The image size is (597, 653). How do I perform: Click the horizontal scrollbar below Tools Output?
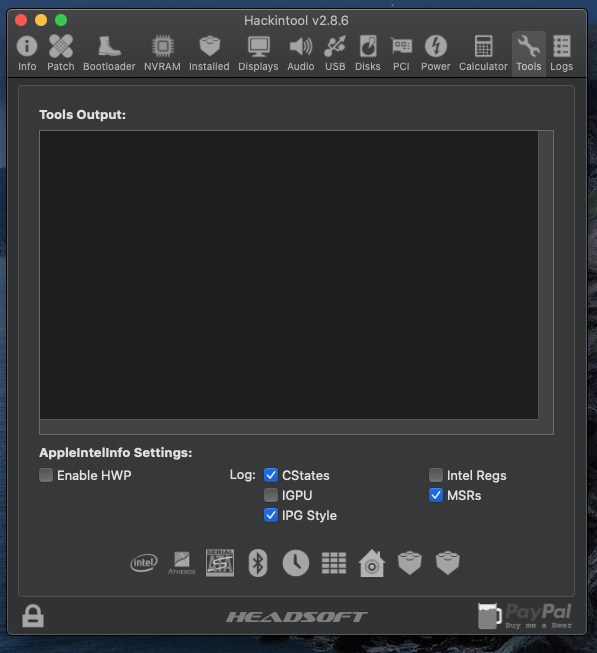point(289,426)
